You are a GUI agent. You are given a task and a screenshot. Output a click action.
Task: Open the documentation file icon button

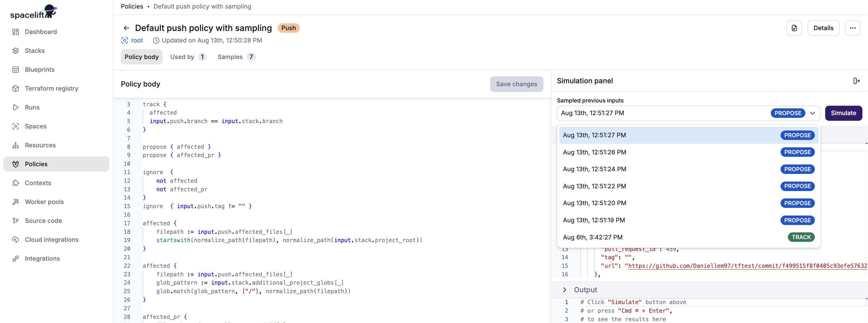(794, 28)
